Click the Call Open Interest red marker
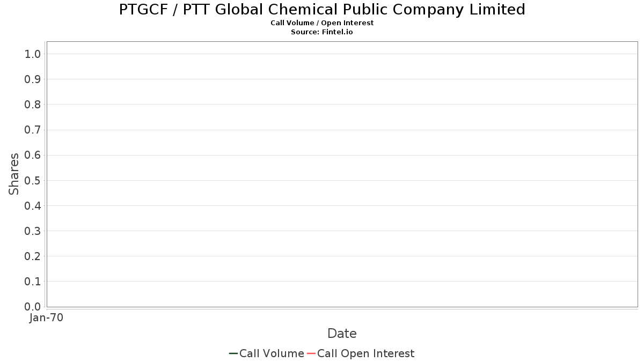This screenshot has width=644, height=362. pyautogui.click(x=311, y=353)
